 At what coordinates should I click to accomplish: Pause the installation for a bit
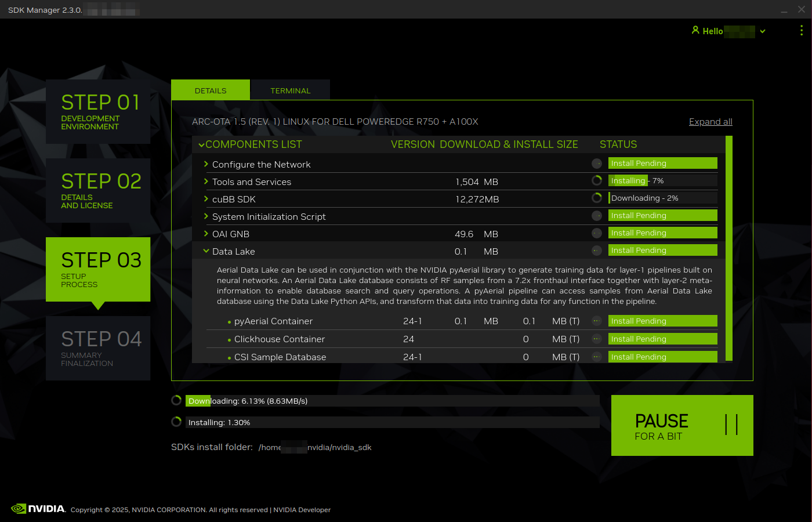[x=682, y=425]
